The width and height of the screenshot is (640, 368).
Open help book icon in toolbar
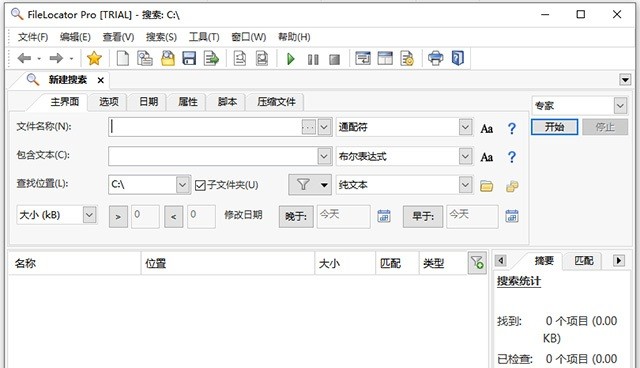point(458,58)
